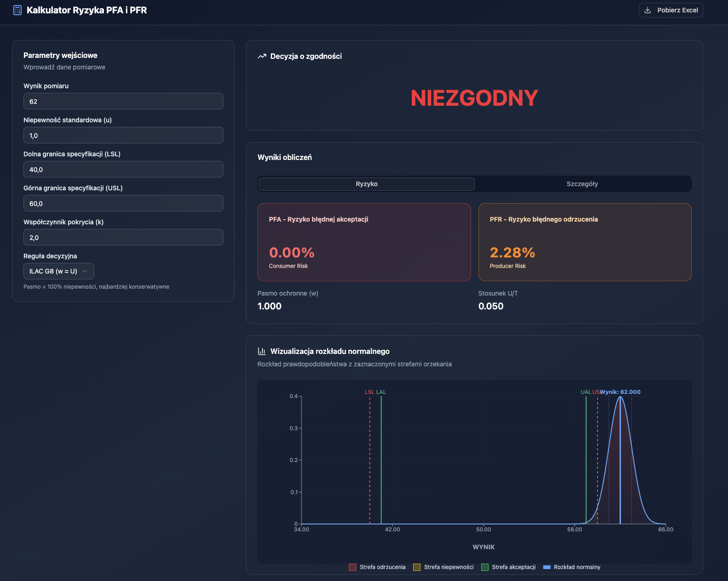Select the Górna granica specyfikacji (USL) field
The height and width of the screenshot is (581, 728).
point(123,203)
